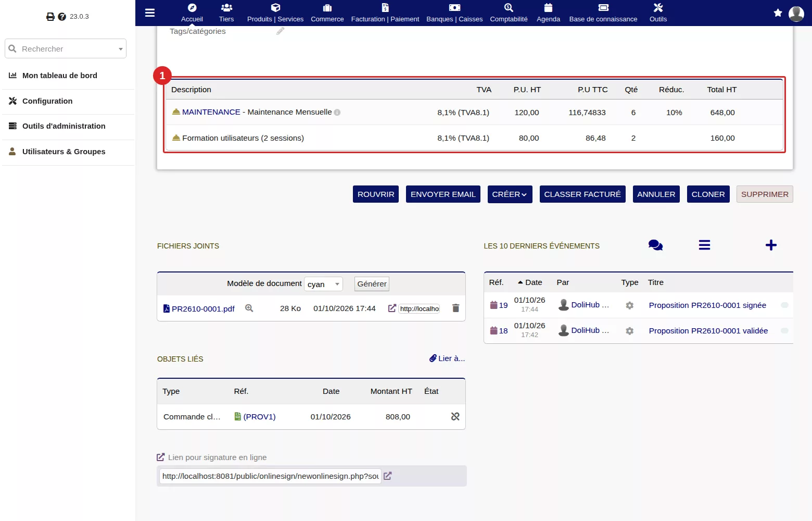Image resolution: width=812 pixels, height=521 pixels.
Task: Generate the document with Générer
Action: coord(372,284)
